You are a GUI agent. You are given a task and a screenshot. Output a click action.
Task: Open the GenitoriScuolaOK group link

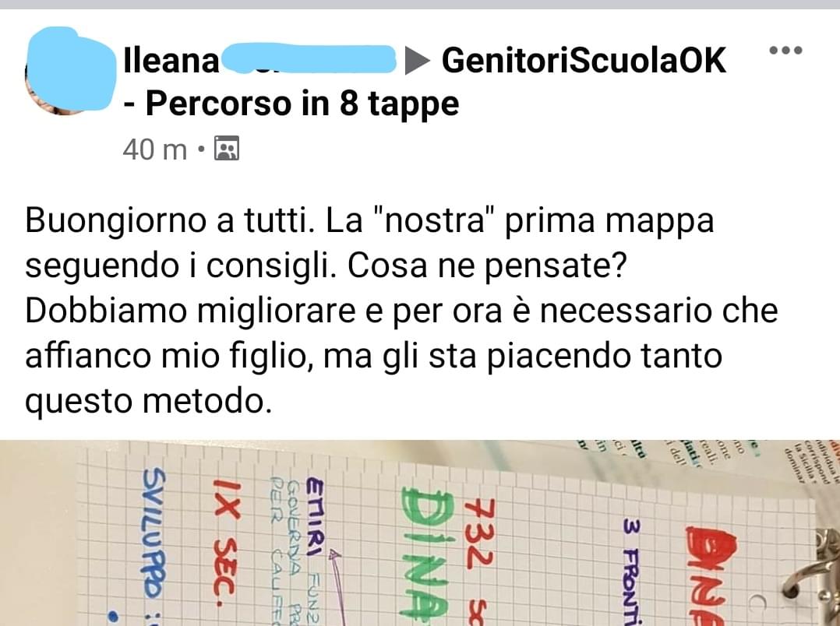(x=584, y=60)
